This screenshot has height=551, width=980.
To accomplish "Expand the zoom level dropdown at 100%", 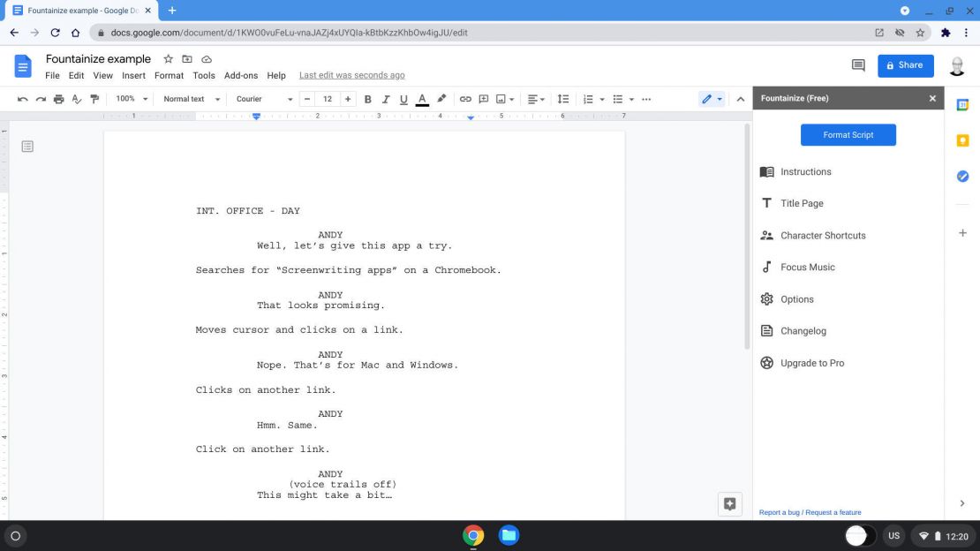I will point(129,99).
